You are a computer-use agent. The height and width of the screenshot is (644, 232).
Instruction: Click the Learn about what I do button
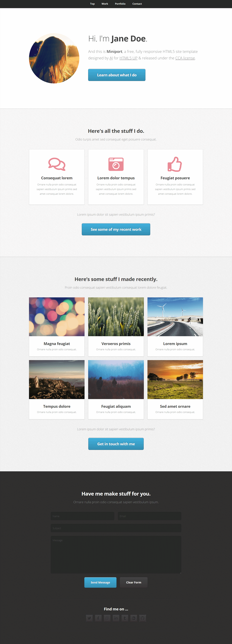117,75
